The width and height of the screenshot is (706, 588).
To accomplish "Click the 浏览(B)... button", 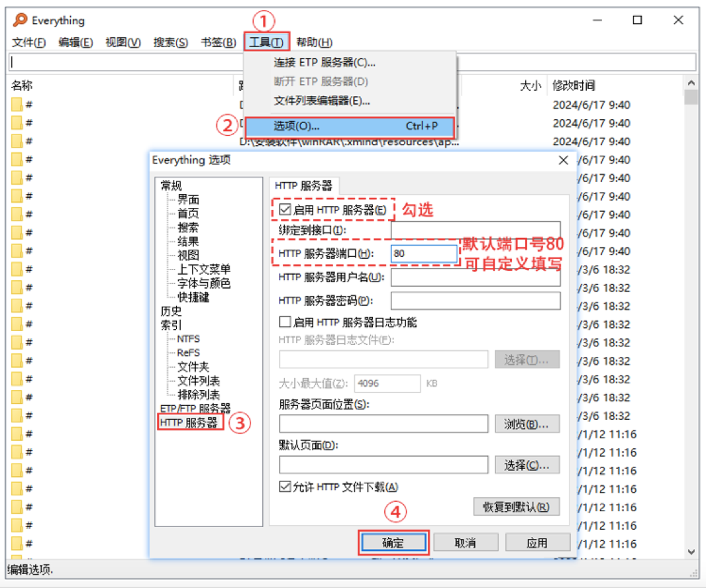I will pos(527,424).
